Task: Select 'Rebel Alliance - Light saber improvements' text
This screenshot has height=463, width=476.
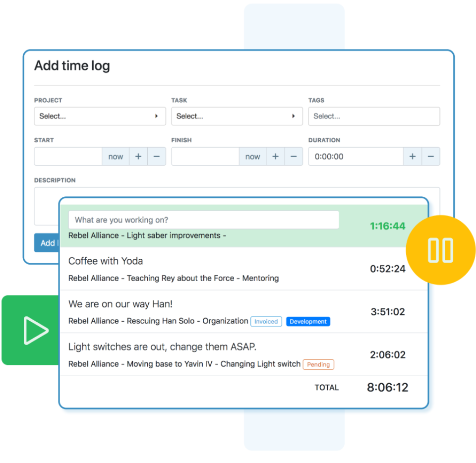Action: click(147, 236)
